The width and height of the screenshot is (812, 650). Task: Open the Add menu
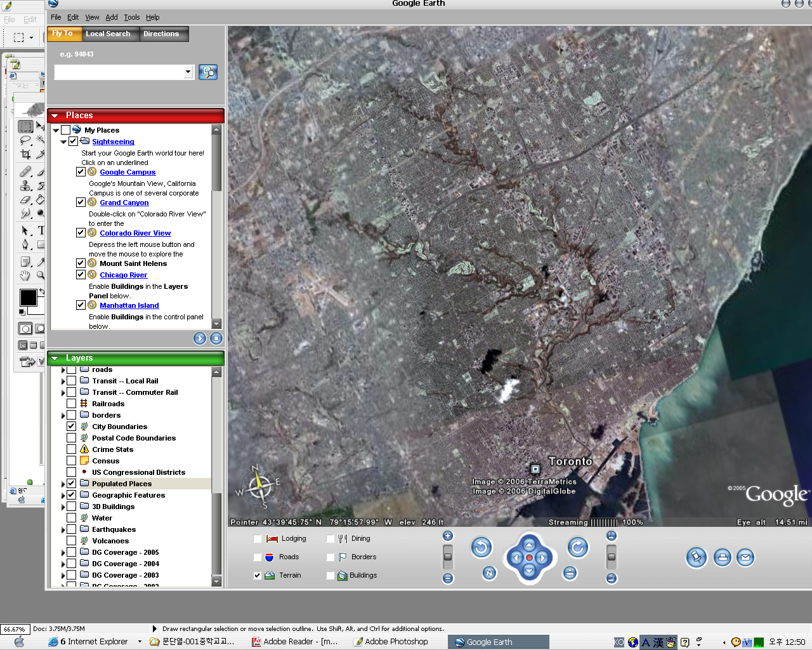click(x=112, y=17)
